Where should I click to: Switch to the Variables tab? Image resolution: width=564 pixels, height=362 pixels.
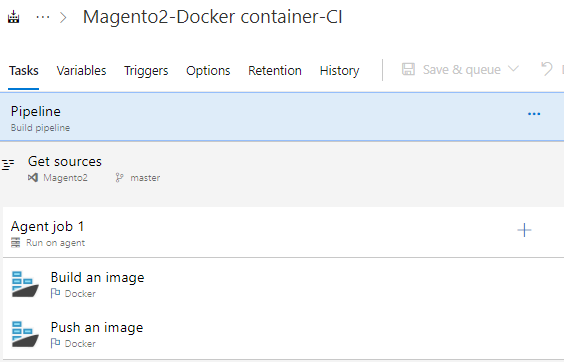pyautogui.click(x=81, y=71)
